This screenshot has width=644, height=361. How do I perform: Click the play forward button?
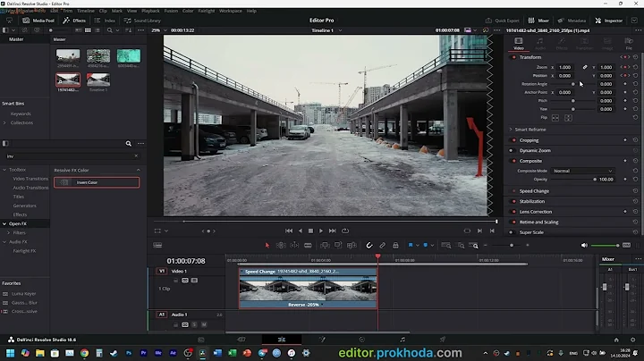321,231
